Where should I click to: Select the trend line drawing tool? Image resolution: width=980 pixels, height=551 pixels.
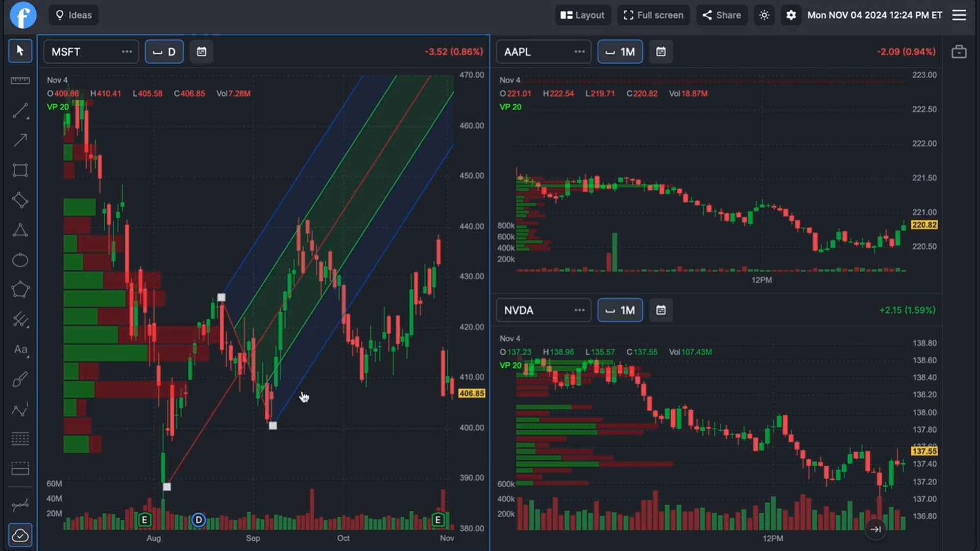coord(20,111)
